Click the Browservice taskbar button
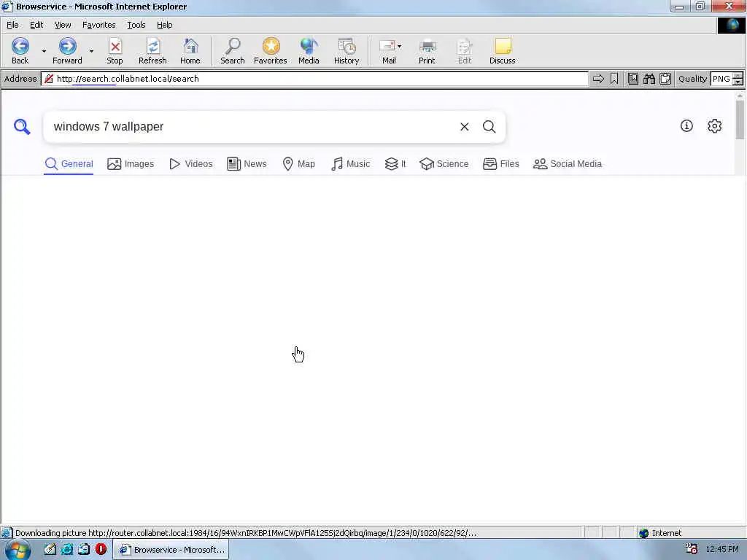Viewport: 747px width, 560px height. (171, 550)
